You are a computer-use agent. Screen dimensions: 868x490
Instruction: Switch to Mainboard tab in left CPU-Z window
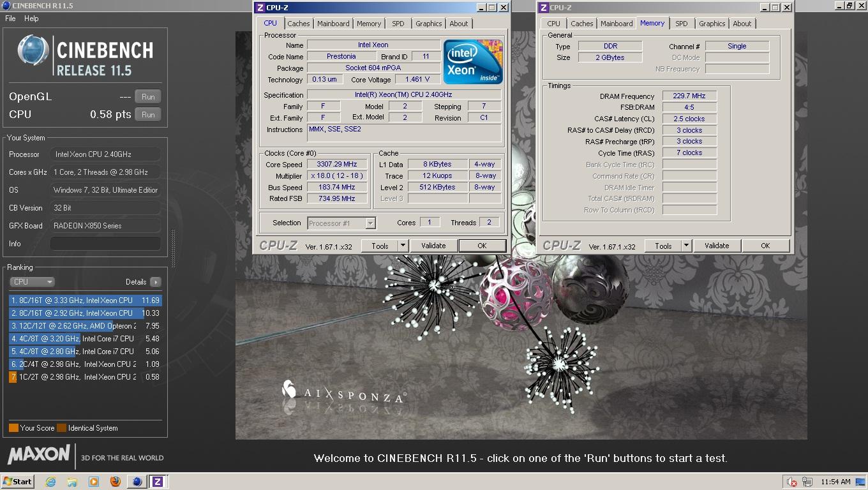[x=333, y=24]
